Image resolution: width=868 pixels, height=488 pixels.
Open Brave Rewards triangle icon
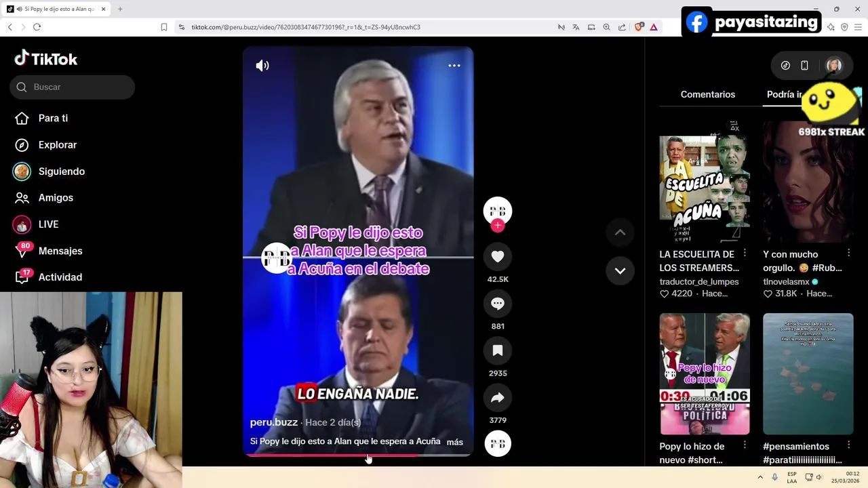coord(654,27)
